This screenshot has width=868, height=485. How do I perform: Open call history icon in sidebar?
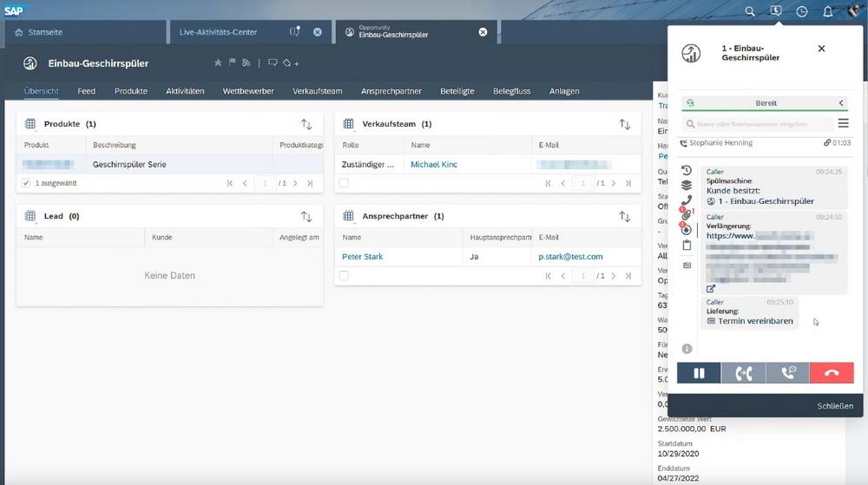tap(687, 170)
